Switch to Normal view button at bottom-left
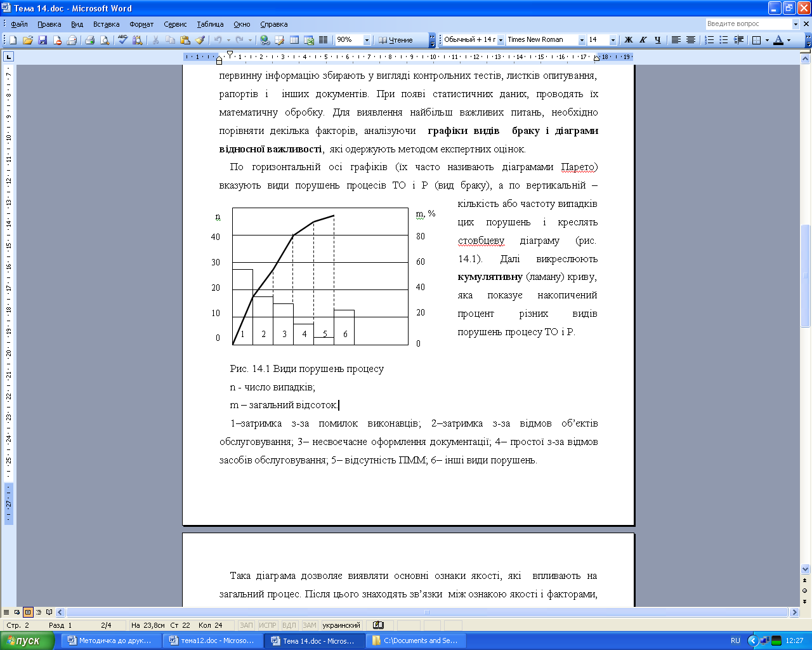This screenshot has width=812, height=650. [x=6, y=613]
